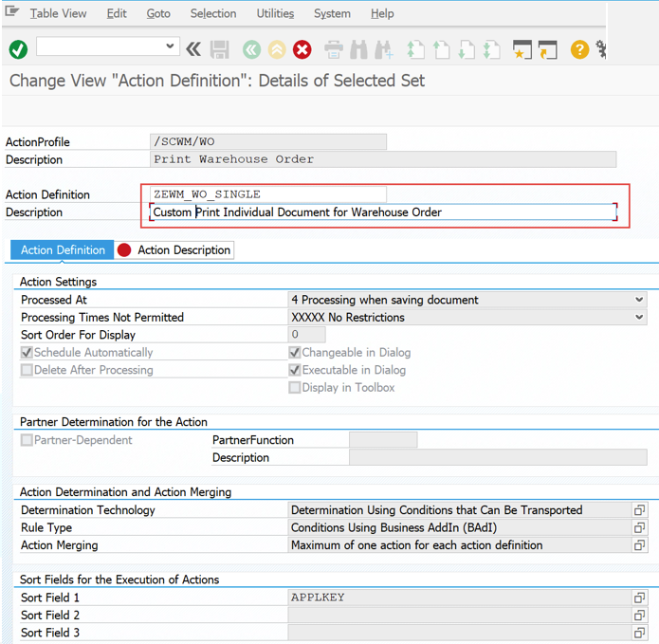
Task: Open Customize Local Layout gear icon
Action: point(601,49)
